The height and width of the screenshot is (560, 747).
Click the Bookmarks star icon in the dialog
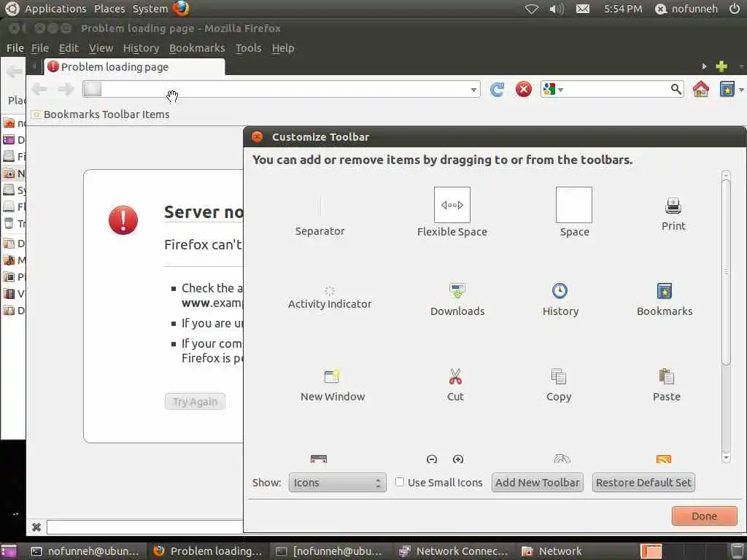pos(664,290)
